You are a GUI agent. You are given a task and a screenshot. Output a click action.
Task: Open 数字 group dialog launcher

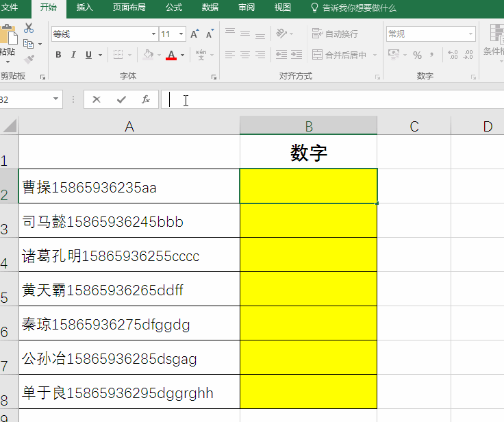[x=473, y=77]
